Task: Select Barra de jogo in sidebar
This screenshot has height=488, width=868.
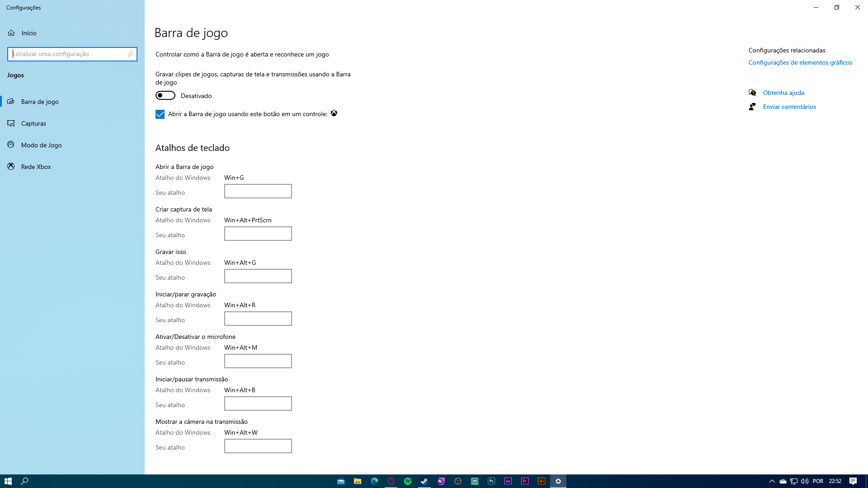Action: (x=40, y=102)
